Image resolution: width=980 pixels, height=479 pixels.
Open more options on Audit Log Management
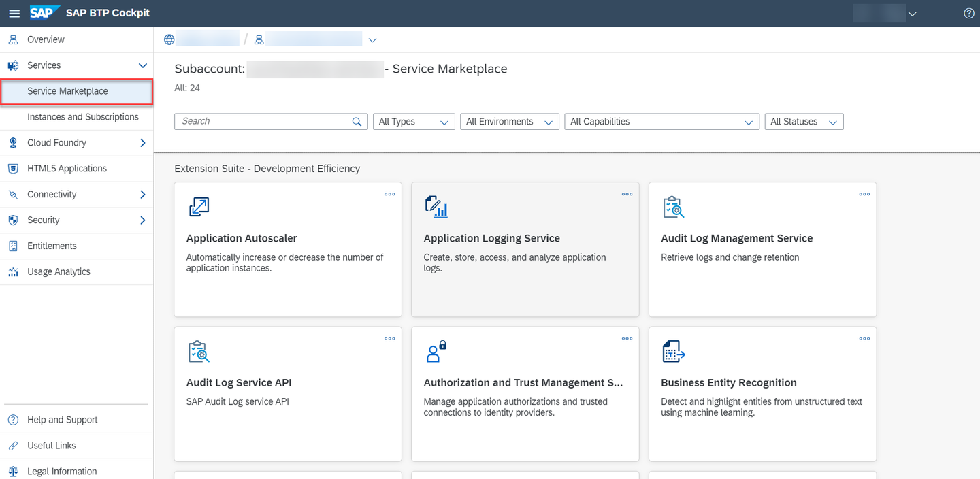pyautogui.click(x=864, y=194)
